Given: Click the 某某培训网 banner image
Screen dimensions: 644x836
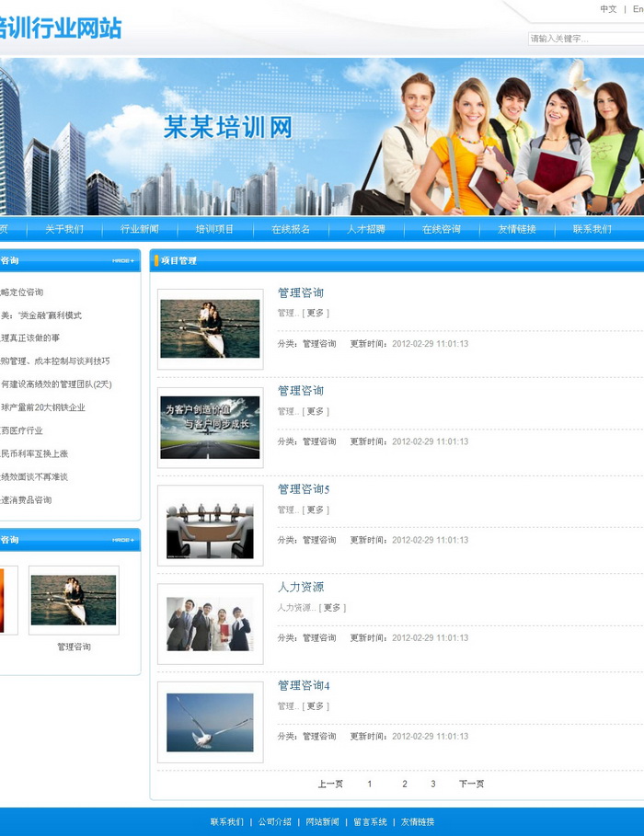Looking at the screenshot, I should [x=322, y=136].
